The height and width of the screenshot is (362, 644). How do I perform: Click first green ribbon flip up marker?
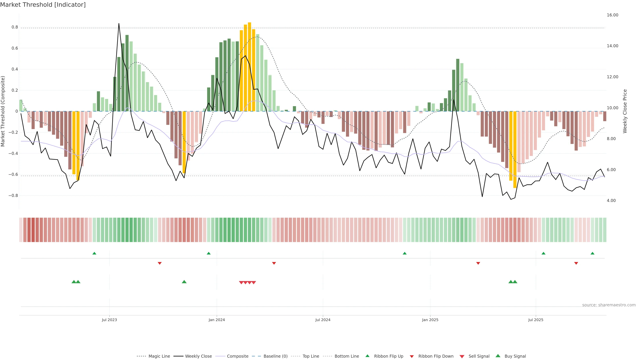94,253
